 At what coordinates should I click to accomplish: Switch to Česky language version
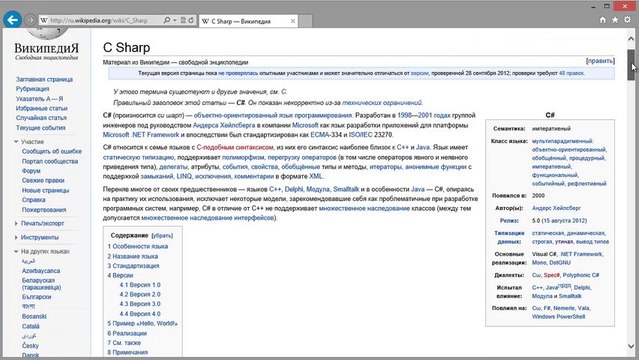[31, 346]
